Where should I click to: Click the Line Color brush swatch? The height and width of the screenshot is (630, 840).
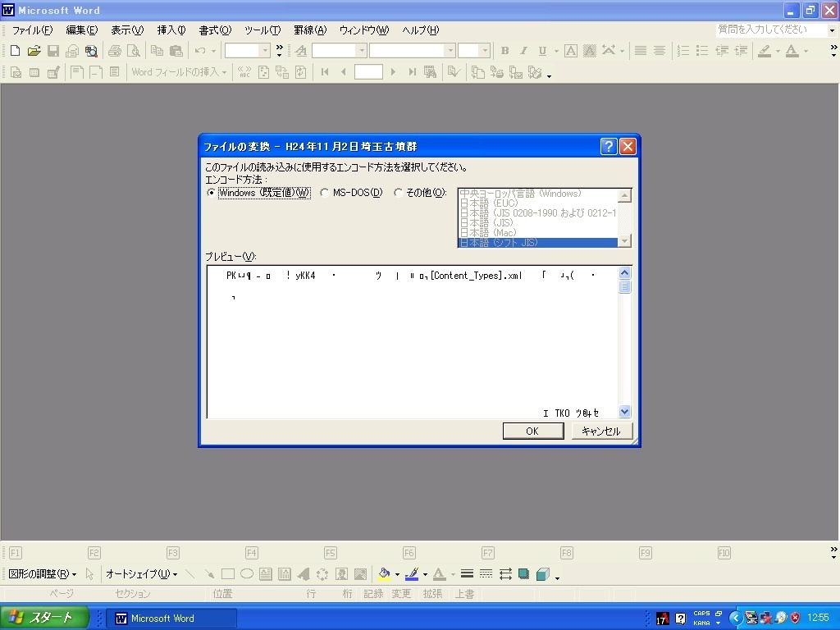412,574
